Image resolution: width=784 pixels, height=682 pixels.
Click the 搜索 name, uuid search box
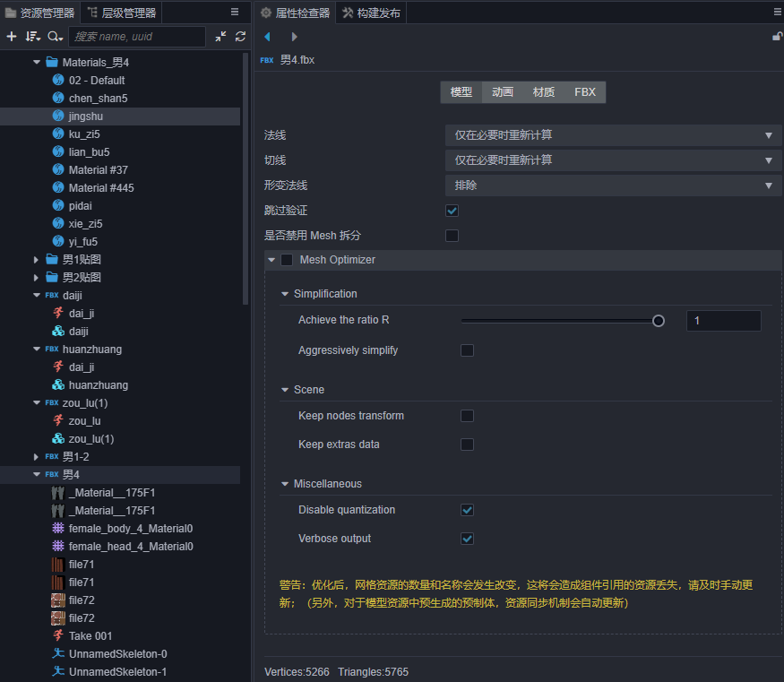tap(137, 37)
